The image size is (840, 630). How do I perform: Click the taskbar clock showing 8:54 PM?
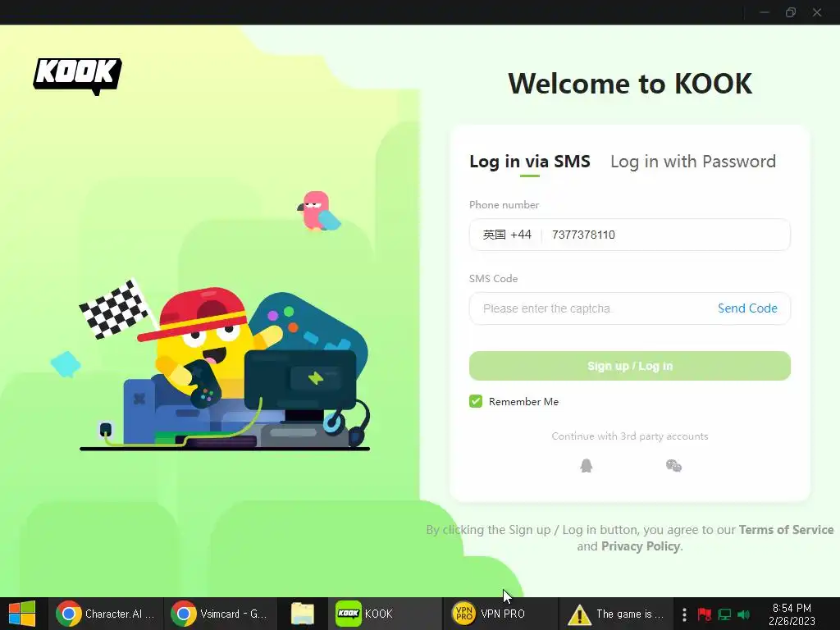pyautogui.click(x=792, y=614)
